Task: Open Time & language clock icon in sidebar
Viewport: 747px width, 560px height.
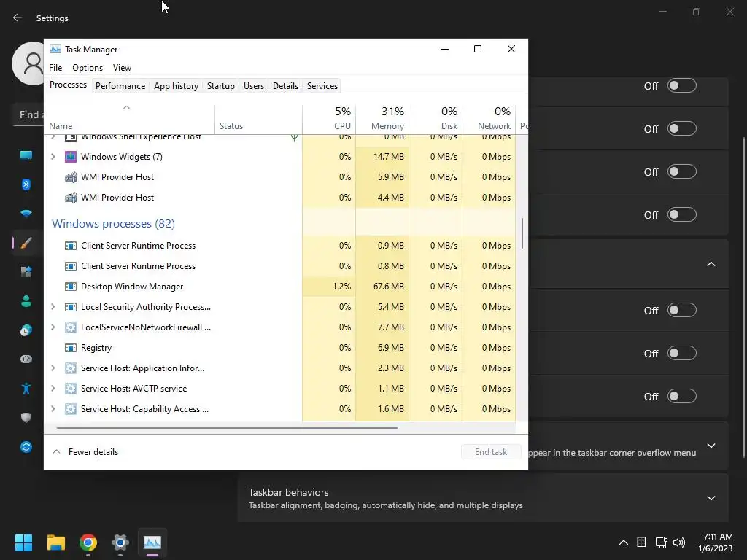Action: tap(26, 330)
